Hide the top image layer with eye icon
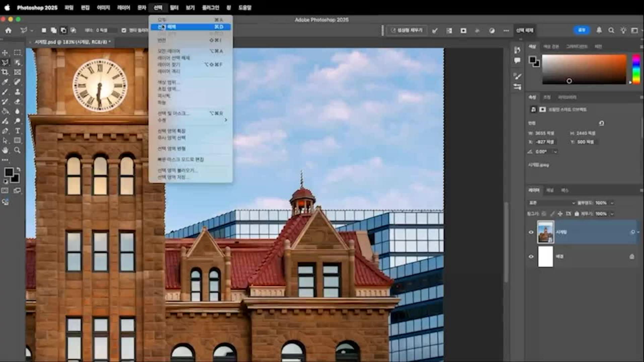The height and width of the screenshot is (362, 644). (x=531, y=232)
